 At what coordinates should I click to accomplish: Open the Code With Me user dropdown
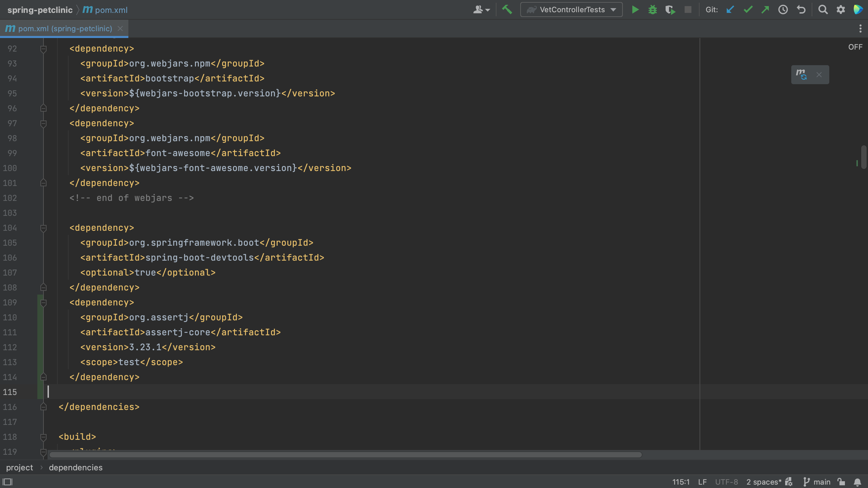click(x=481, y=10)
